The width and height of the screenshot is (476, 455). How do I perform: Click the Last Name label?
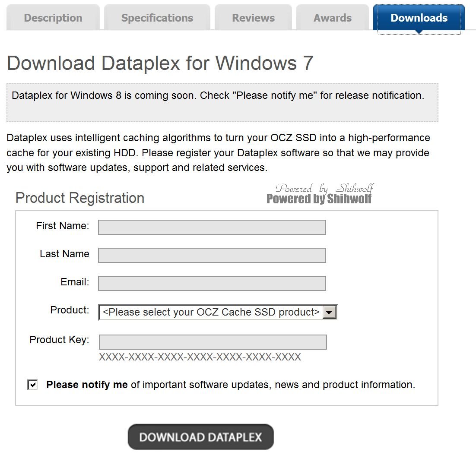pos(64,253)
